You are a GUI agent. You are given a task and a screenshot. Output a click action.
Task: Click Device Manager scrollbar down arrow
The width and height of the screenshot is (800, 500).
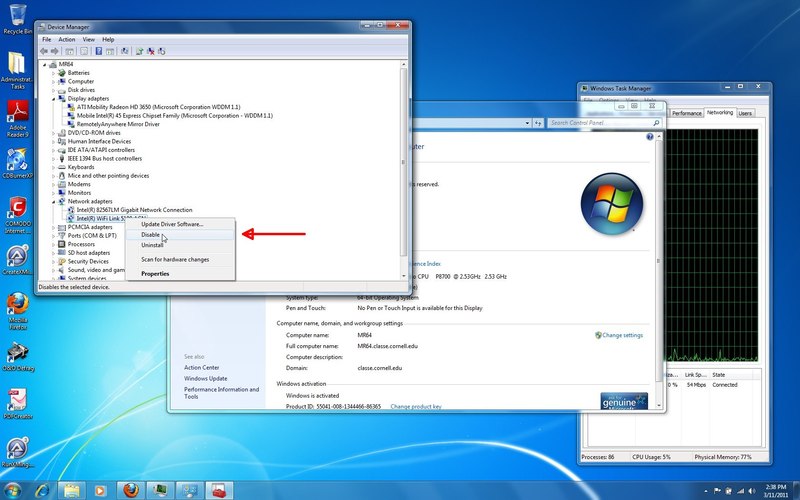(x=404, y=276)
